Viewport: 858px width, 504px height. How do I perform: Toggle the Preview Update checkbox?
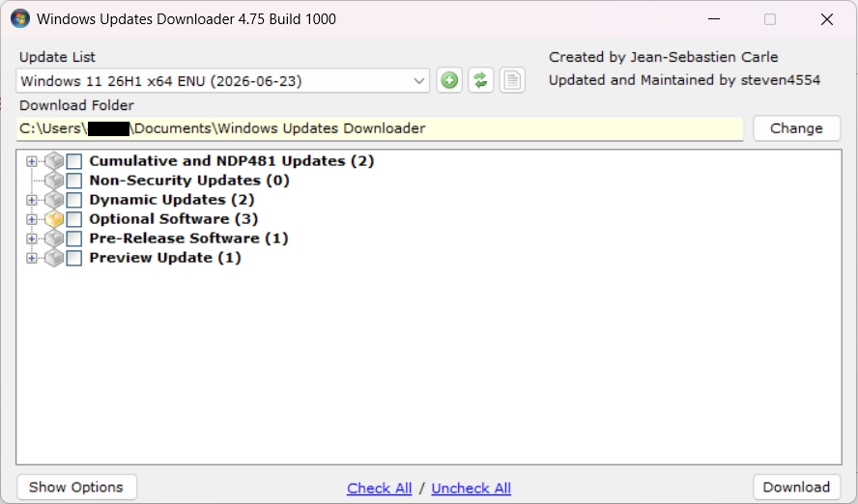coord(73,258)
